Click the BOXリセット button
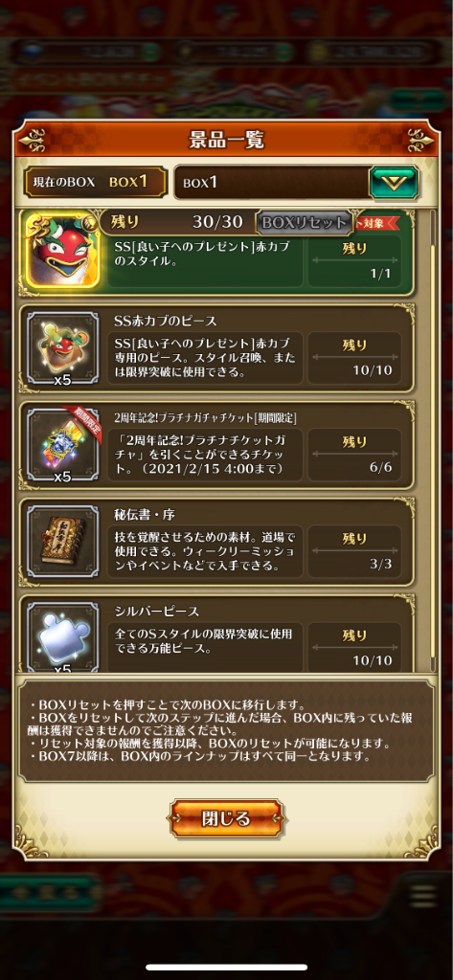The image size is (453, 980). point(304,222)
